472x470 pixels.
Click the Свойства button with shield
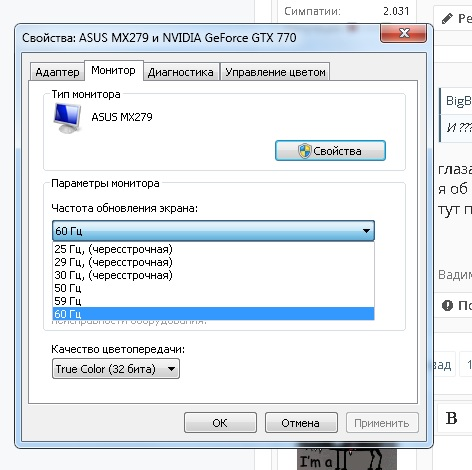[330, 151]
